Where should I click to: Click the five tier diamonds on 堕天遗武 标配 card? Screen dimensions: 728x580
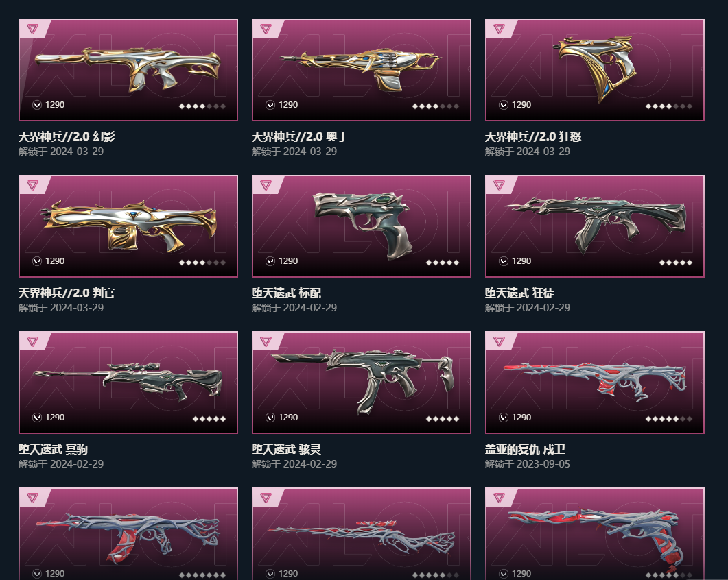click(x=443, y=263)
